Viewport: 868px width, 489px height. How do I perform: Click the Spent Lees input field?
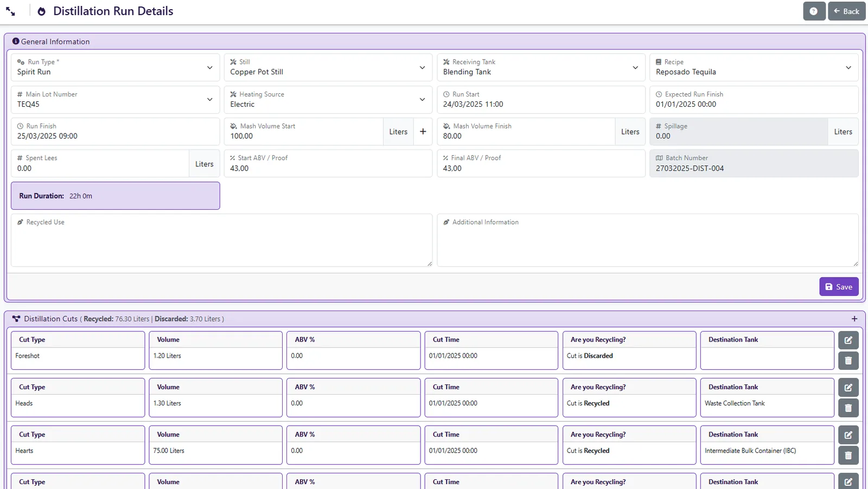[100, 164]
